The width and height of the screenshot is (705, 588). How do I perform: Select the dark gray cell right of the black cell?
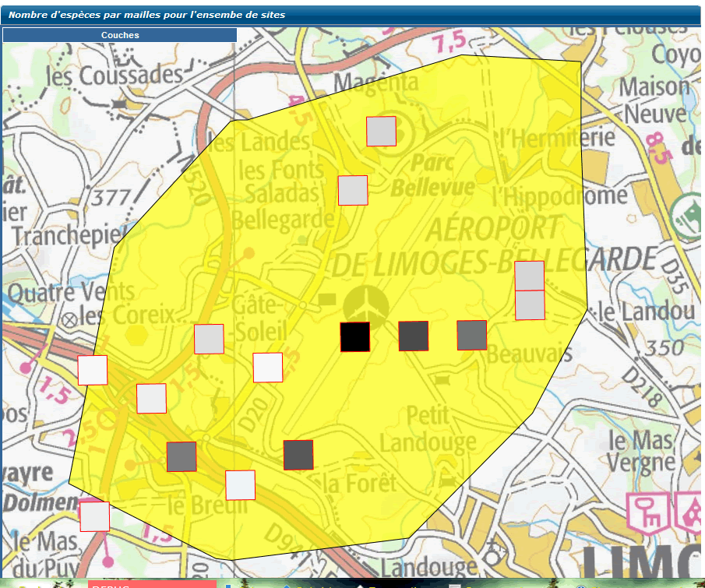click(414, 336)
